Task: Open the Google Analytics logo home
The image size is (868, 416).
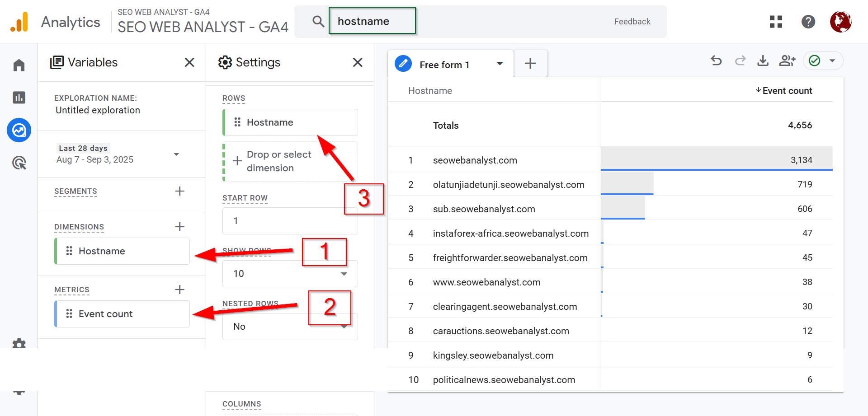Action: [x=19, y=22]
